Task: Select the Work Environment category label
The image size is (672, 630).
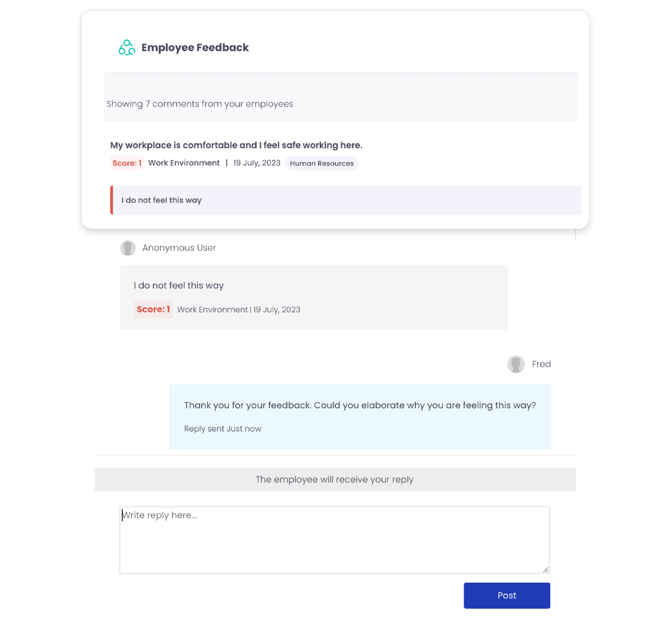Action: (x=184, y=163)
